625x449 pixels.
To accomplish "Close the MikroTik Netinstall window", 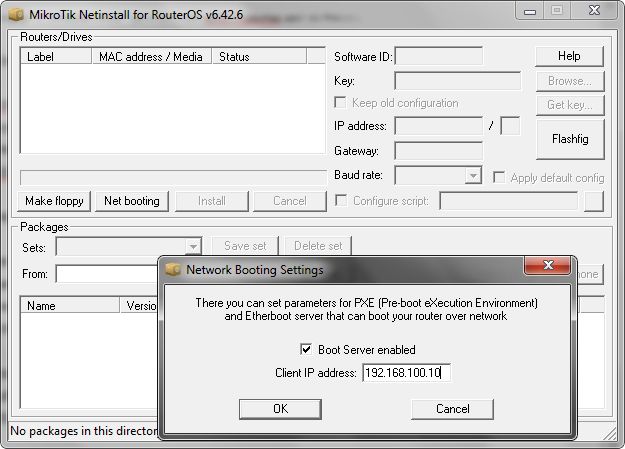I will tap(594, 11).
